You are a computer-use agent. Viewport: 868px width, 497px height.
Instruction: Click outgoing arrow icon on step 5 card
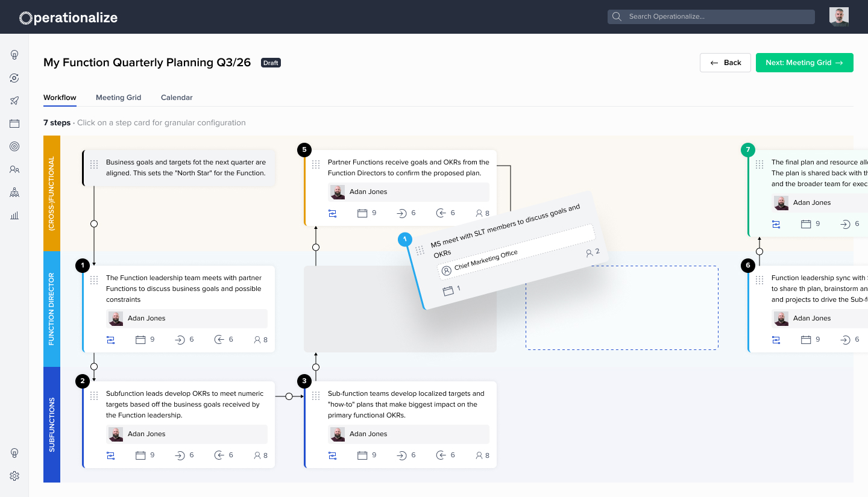(441, 213)
